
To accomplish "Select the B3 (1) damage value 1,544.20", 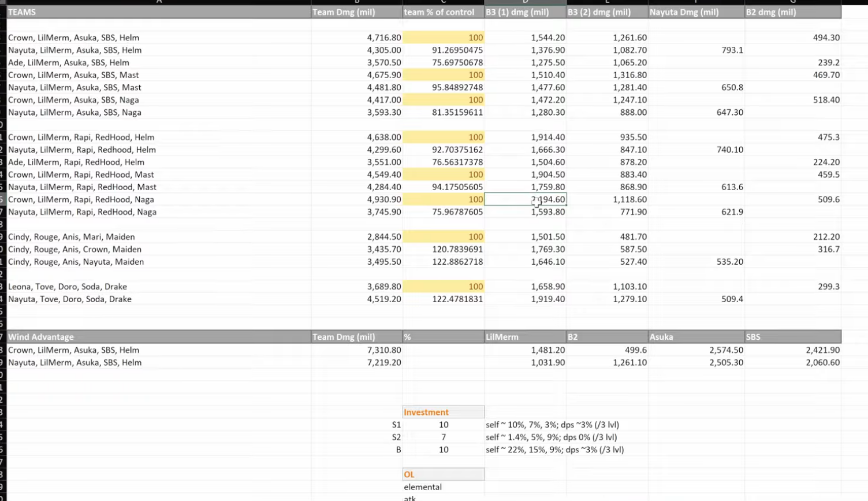I will pos(526,38).
